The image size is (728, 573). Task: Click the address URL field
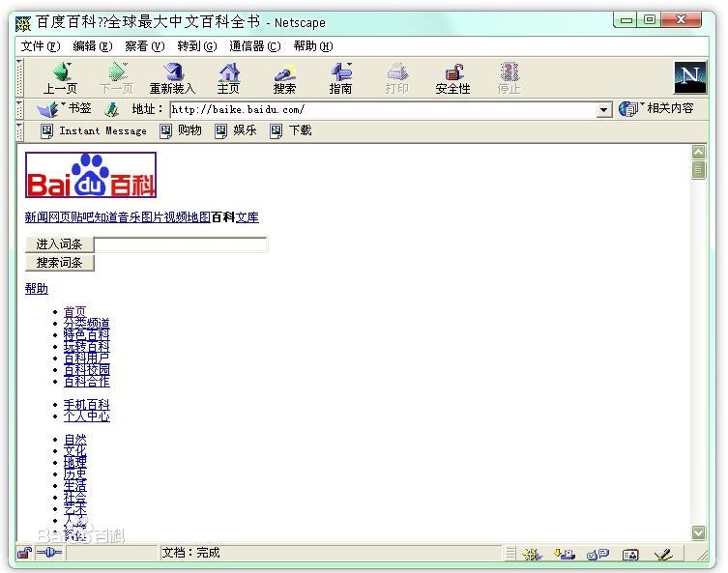(383, 110)
